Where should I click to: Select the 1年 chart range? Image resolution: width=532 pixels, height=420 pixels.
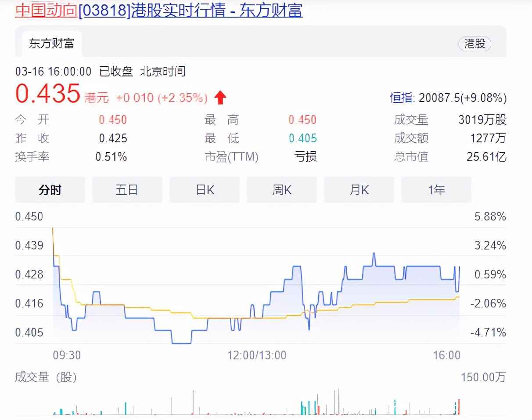(436, 190)
